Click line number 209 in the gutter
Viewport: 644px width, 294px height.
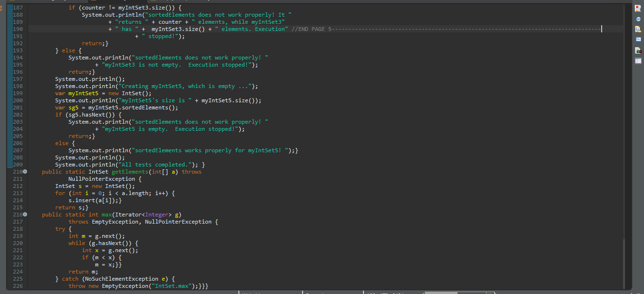pos(18,165)
